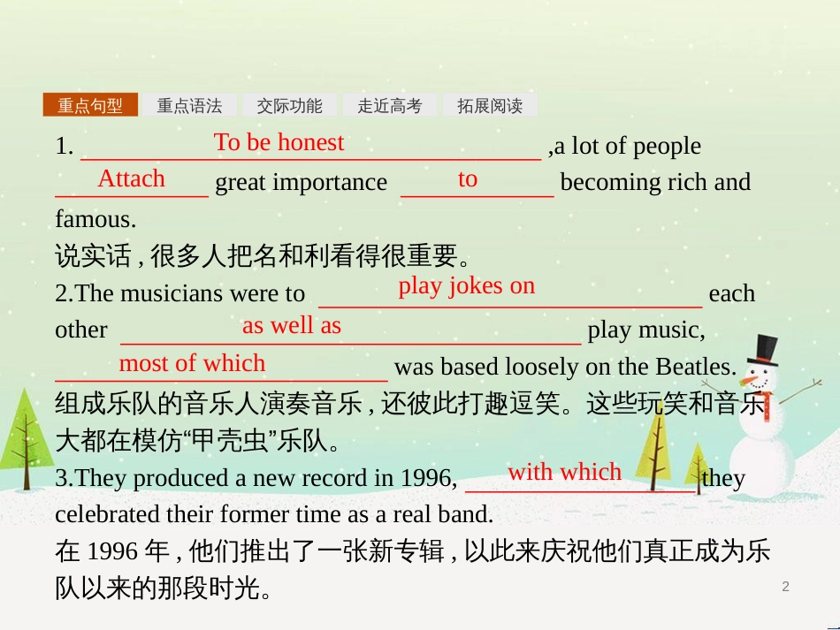The width and height of the screenshot is (840, 630).
Task: Click the red answer 'to' after 'great importance'
Action: 468,178
